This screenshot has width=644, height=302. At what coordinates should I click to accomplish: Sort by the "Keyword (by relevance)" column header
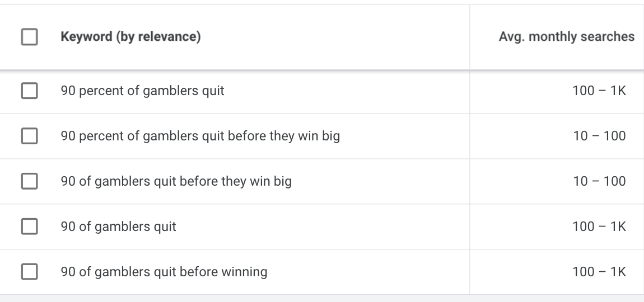tap(130, 37)
